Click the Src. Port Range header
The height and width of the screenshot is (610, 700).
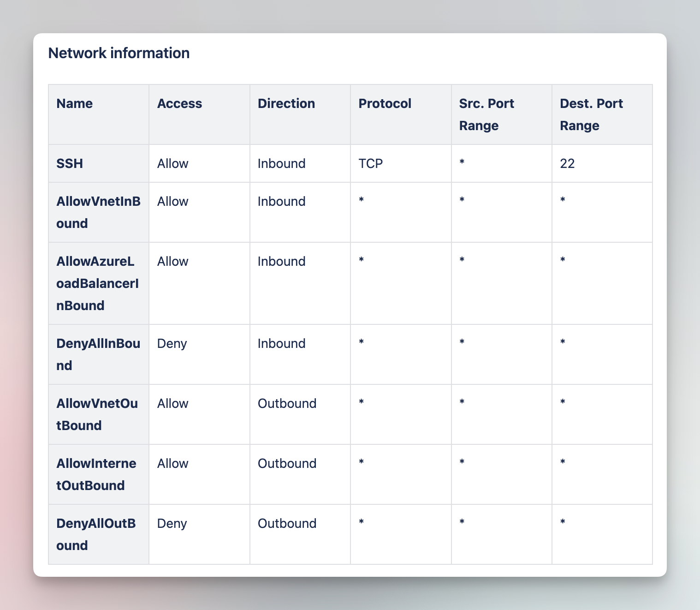coord(486,114)
